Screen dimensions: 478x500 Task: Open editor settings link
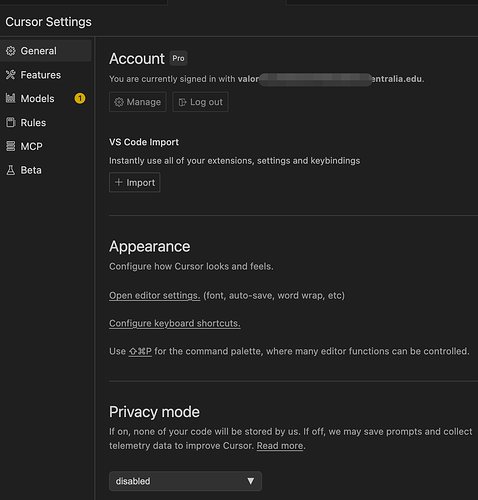click(x=155, y=295)
